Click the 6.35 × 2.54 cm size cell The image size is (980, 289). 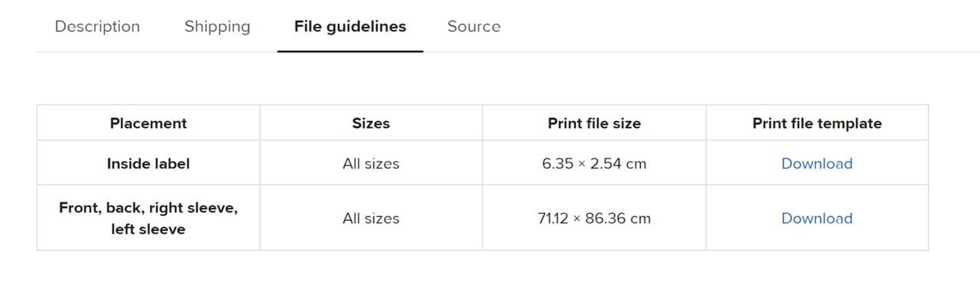point(594,163)
